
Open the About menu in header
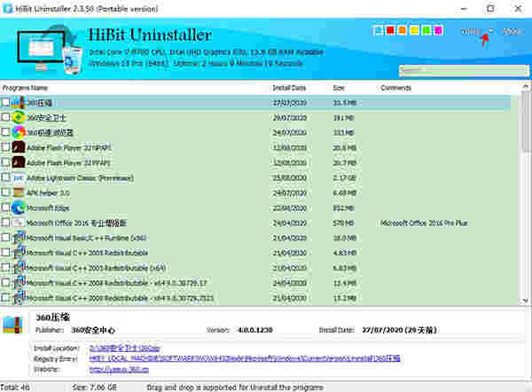point(512,32)
